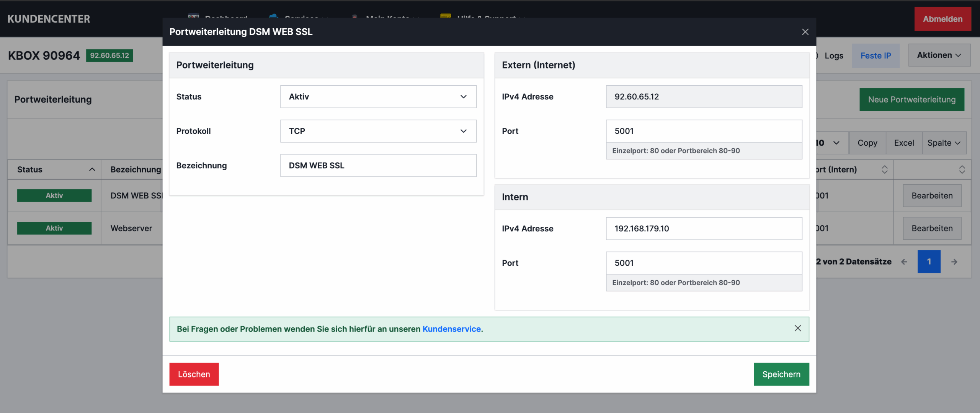
Task: Sort table by Status column arrow
Action: (x=92, y=169)
